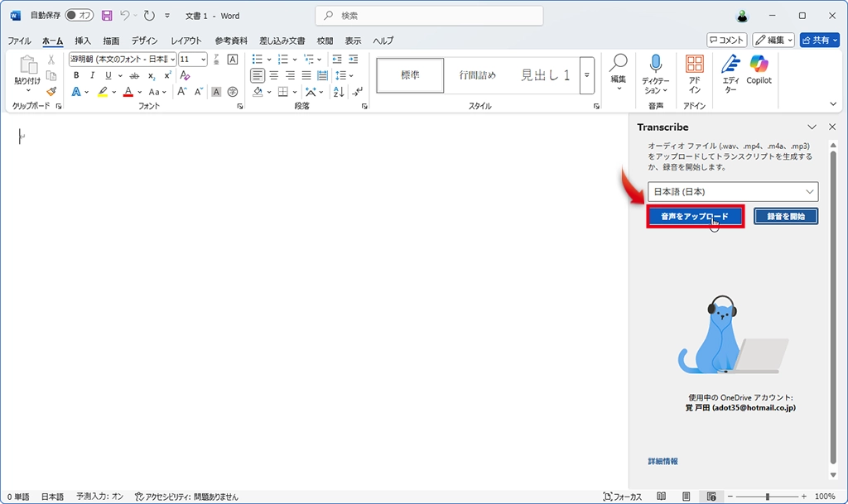
Task: Expand the styles gallery more arrow
Action: pyautogui.click(x=587, y=75)
